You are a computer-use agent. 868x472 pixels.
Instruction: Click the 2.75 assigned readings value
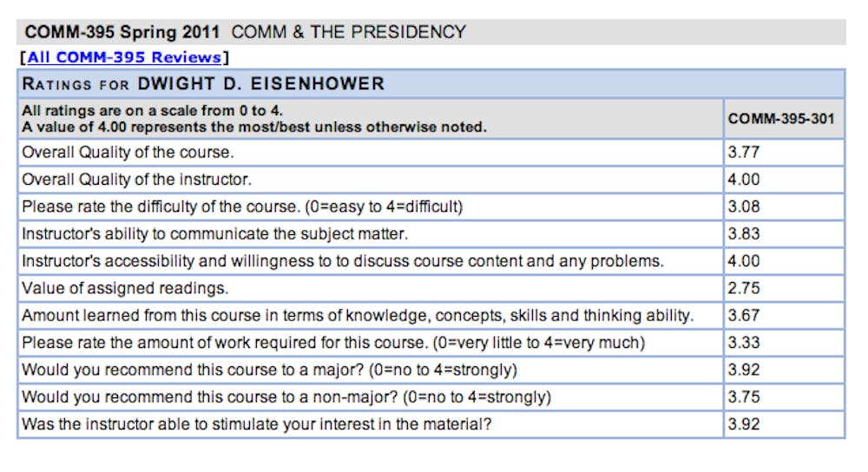(x=743, y=288)
